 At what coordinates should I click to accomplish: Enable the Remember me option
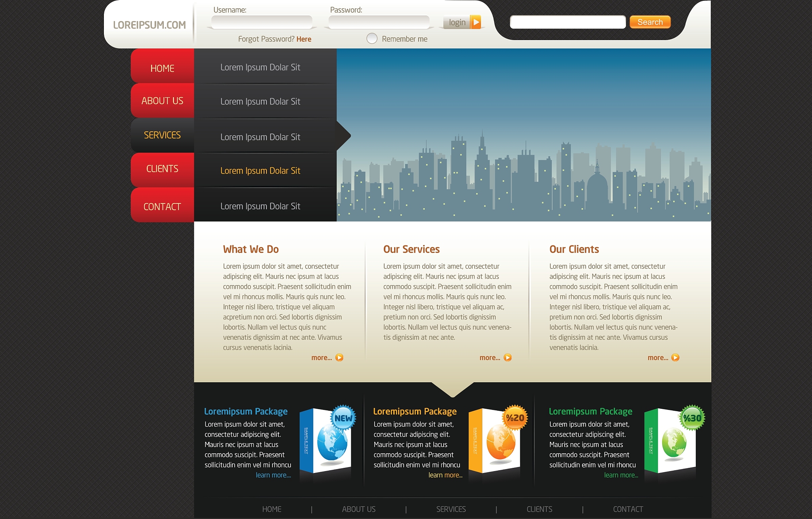372,38
